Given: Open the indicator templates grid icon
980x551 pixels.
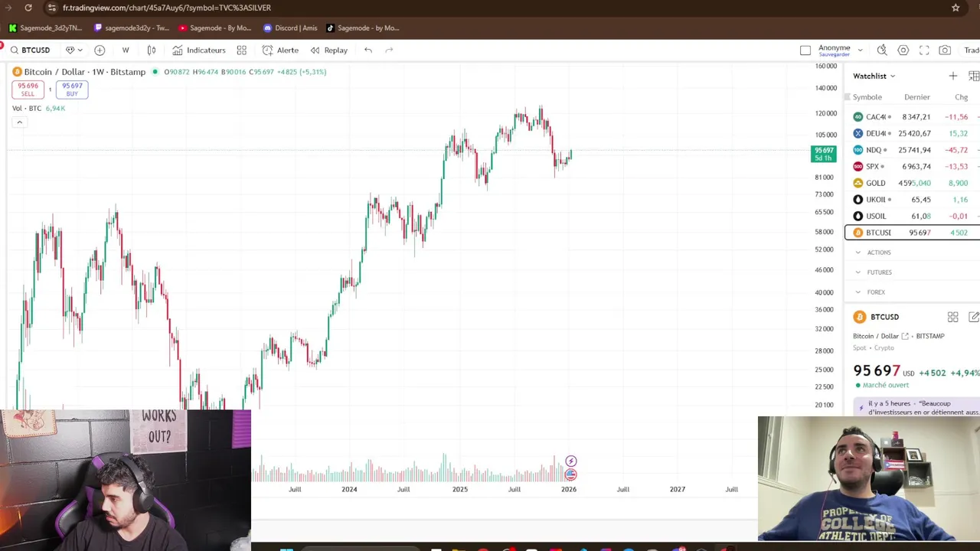Looking at the screenshot, I should coord(241,50).
